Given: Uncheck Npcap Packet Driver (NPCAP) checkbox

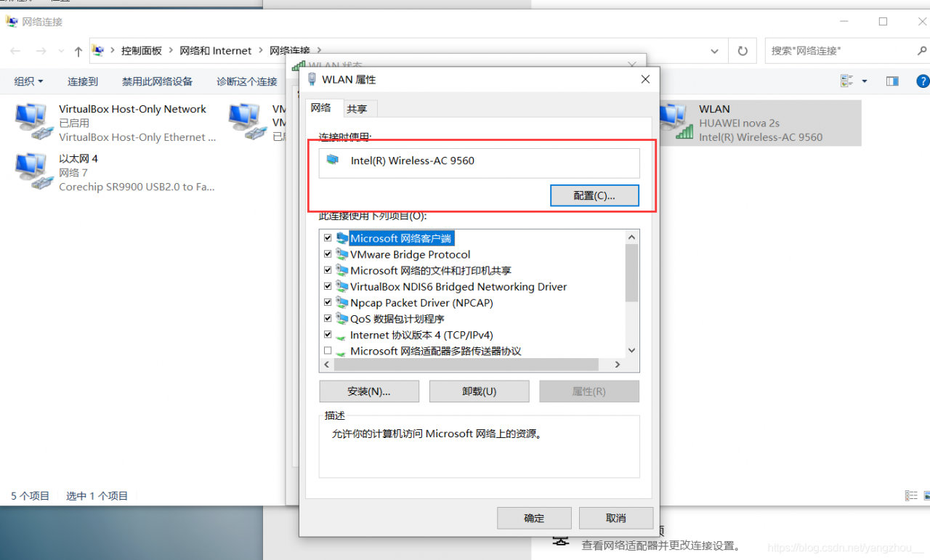Looking at the screenshot, I should pos(328,302).
